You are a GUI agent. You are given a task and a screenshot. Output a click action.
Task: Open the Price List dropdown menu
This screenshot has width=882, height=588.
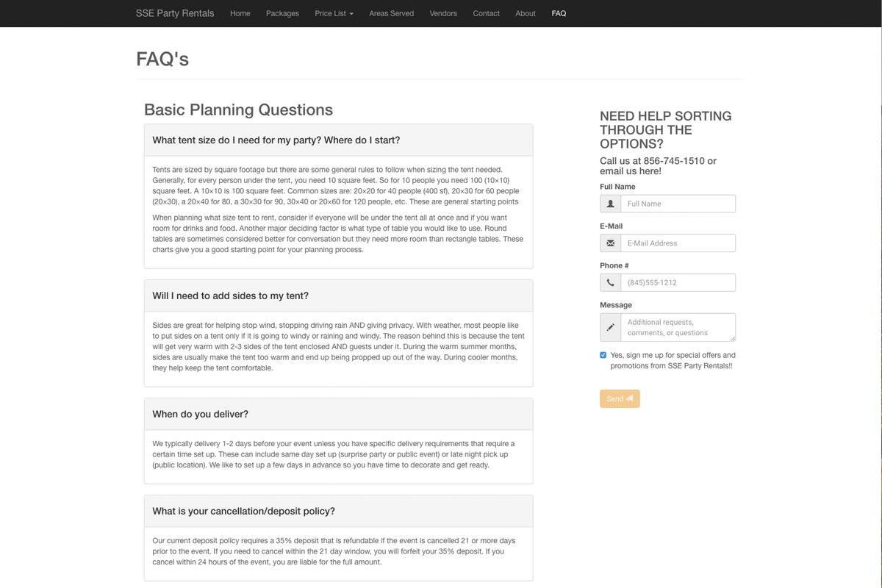(x=334, y=13)
